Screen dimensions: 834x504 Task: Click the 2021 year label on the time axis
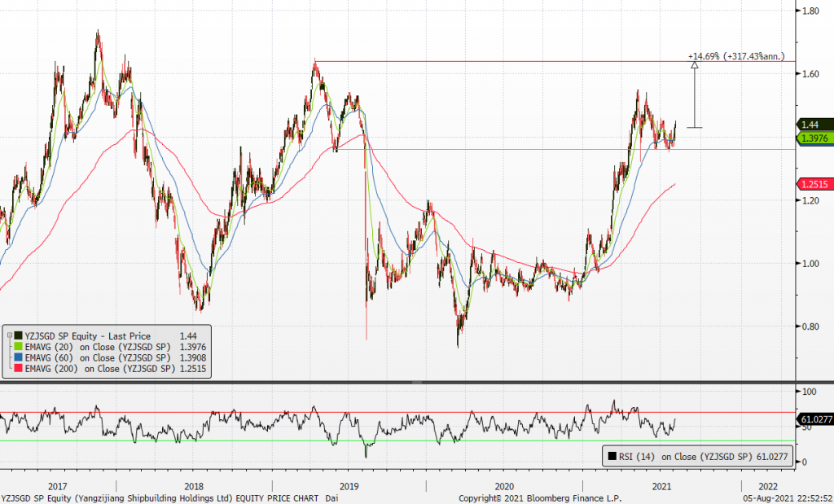pos(660,486)
